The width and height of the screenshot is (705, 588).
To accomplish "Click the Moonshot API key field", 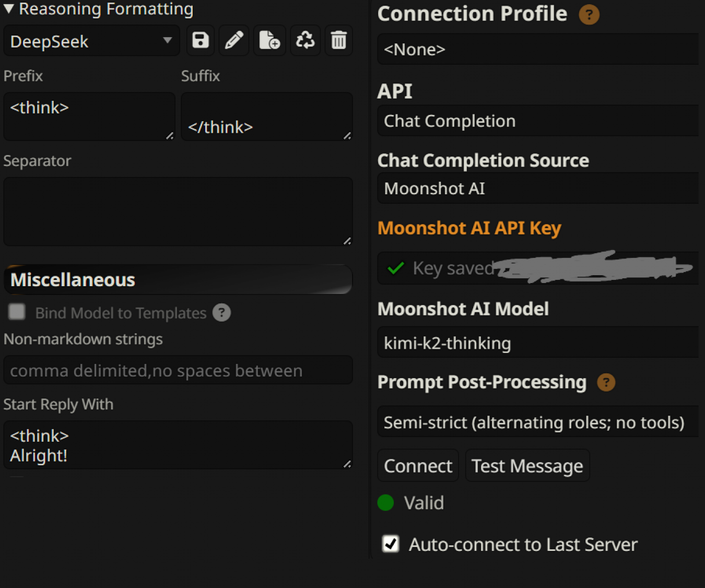I will [538, 268].
